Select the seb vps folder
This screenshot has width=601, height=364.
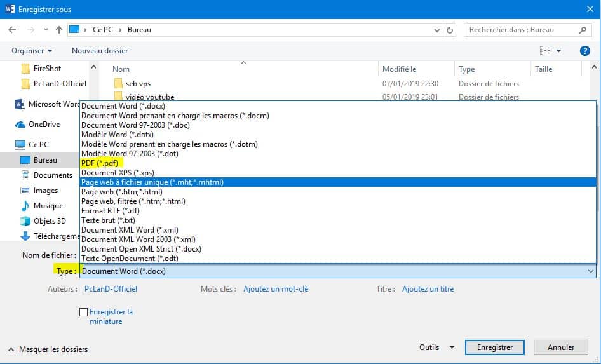pos(133,83)
